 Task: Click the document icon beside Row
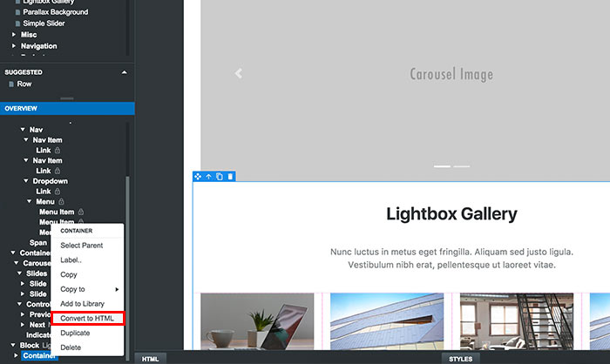click(11, 84)
